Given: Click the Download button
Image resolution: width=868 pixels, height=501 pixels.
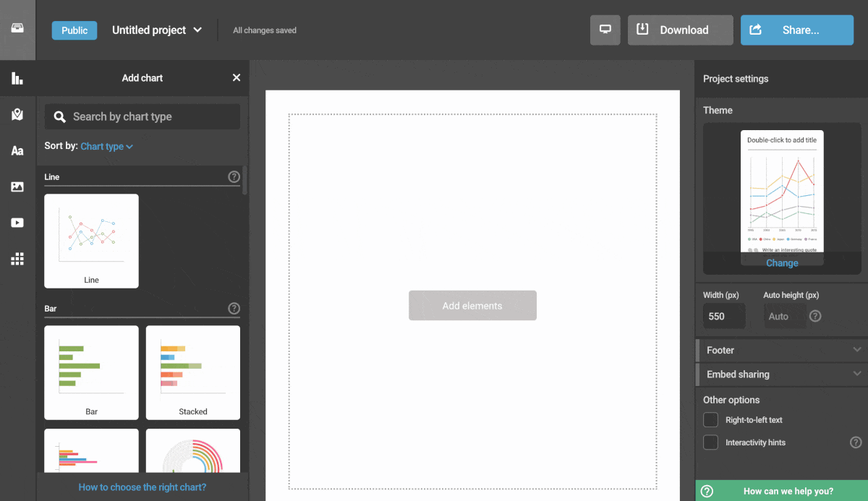Looking at the screenshot, I should pyautogui.click(x=681, y=30).
